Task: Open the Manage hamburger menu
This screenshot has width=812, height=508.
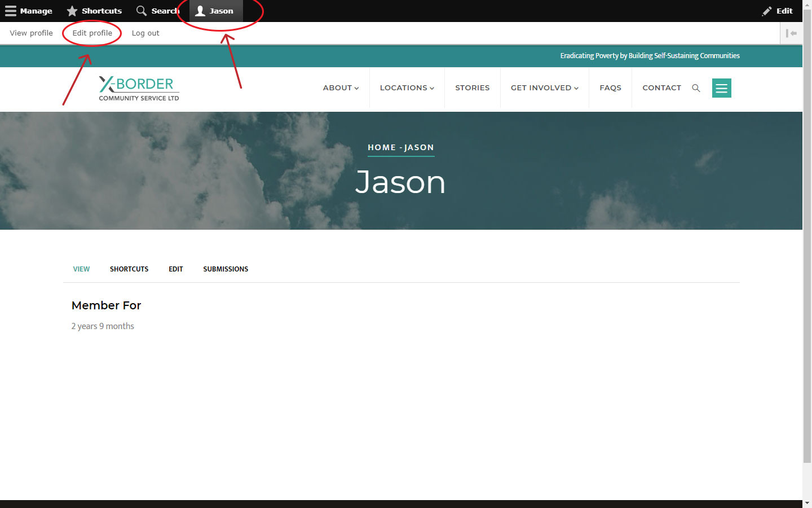Action: pos(29,11)
